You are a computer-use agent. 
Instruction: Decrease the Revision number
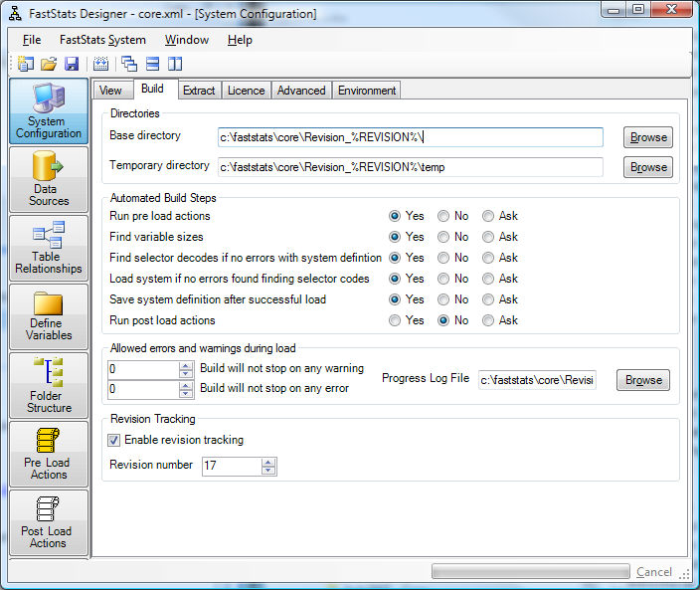268,471
